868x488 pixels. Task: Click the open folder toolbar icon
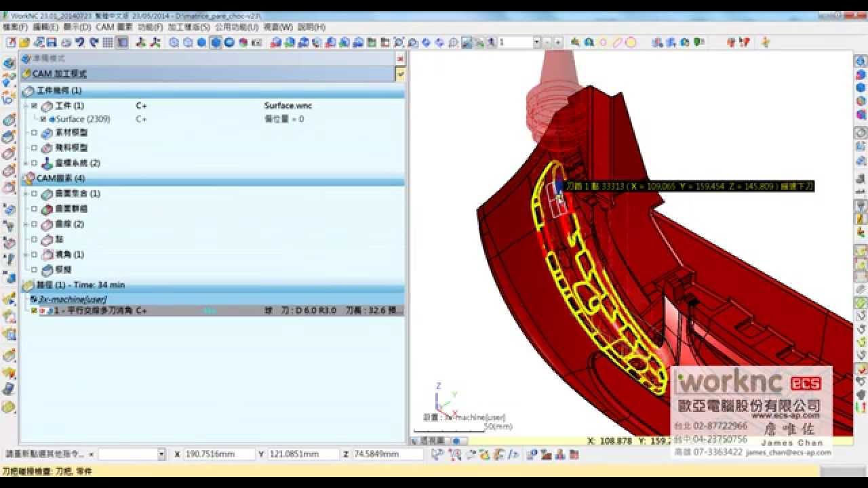[x=24, y=42]
